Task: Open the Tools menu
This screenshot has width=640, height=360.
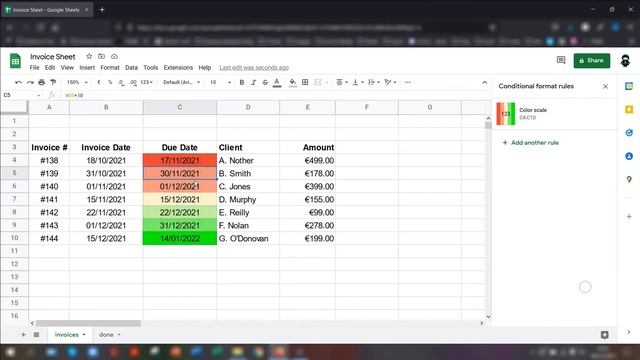Action: pyautogui.click(x=151, y=68)
